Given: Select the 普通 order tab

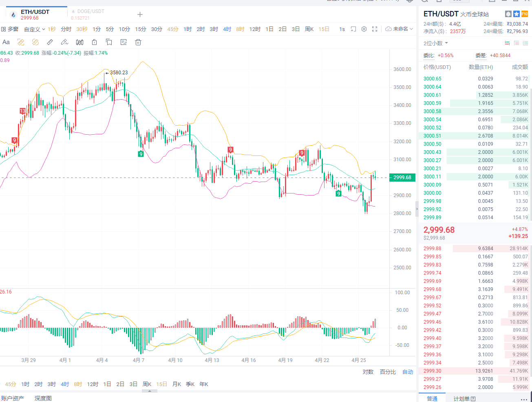Looking at the screenshot, I should pos(432,398).
